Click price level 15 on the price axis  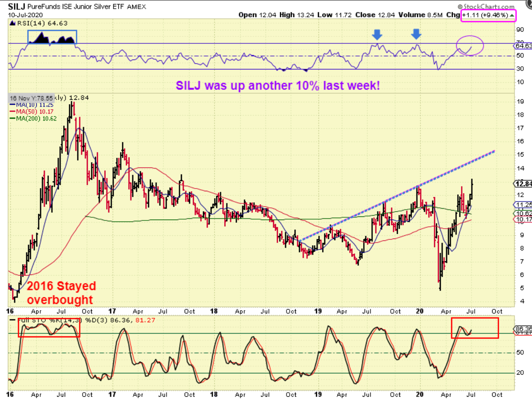click(520, 155)
